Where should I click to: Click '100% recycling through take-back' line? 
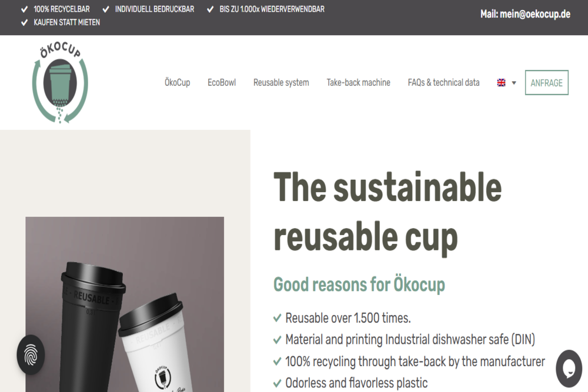pos(415,361)
